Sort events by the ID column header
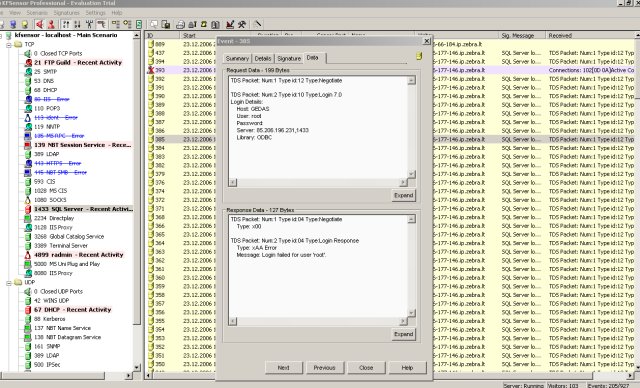Screen dimensions: 640x388 [162, 35]
